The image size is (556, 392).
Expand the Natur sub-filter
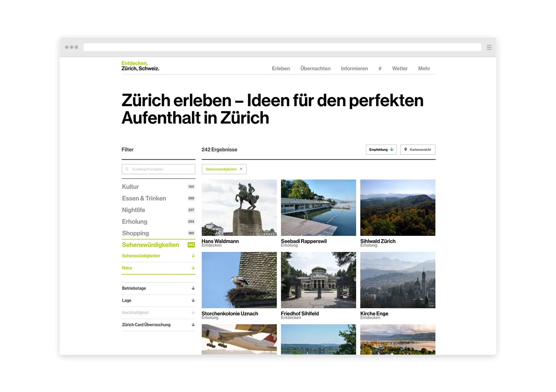[158, 268]
